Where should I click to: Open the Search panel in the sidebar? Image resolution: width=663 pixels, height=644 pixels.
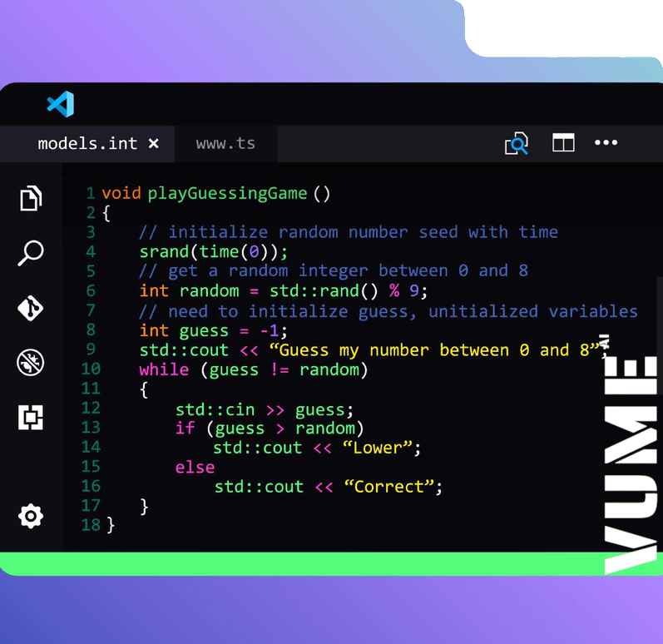[x=31, y=253]
